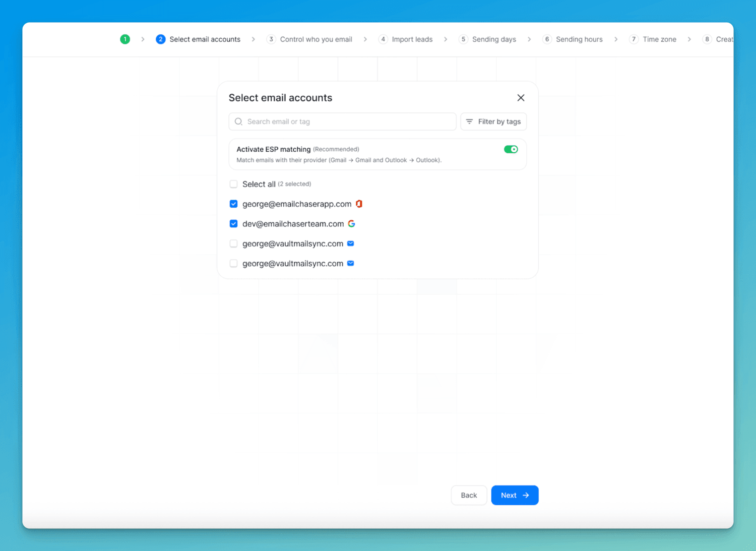Screen dimensions: 756x551
Task: Open the Filter by tags dropdown
Action: tap(493, 121)
